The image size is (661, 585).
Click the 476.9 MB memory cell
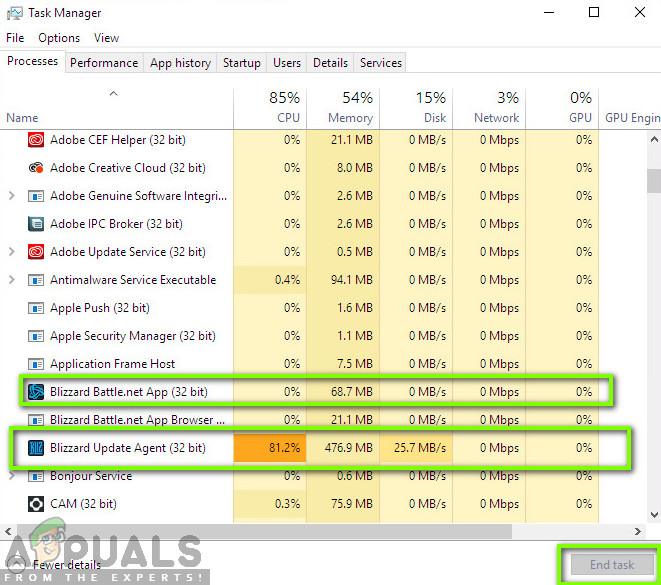point(343,448)
